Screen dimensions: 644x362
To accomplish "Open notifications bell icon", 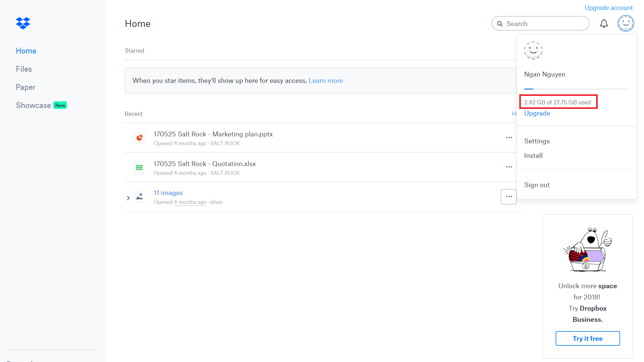I will [x=604, y=24].
